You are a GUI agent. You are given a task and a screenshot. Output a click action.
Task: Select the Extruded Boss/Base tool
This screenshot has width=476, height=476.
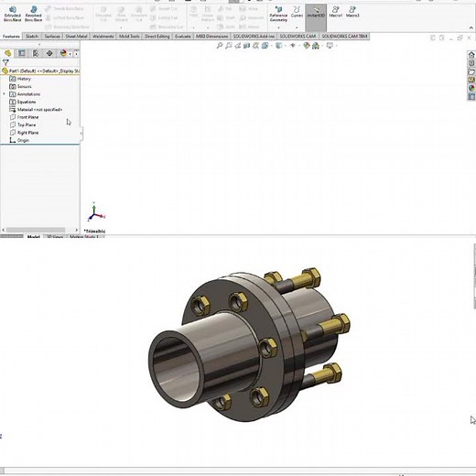pos(13,14)
